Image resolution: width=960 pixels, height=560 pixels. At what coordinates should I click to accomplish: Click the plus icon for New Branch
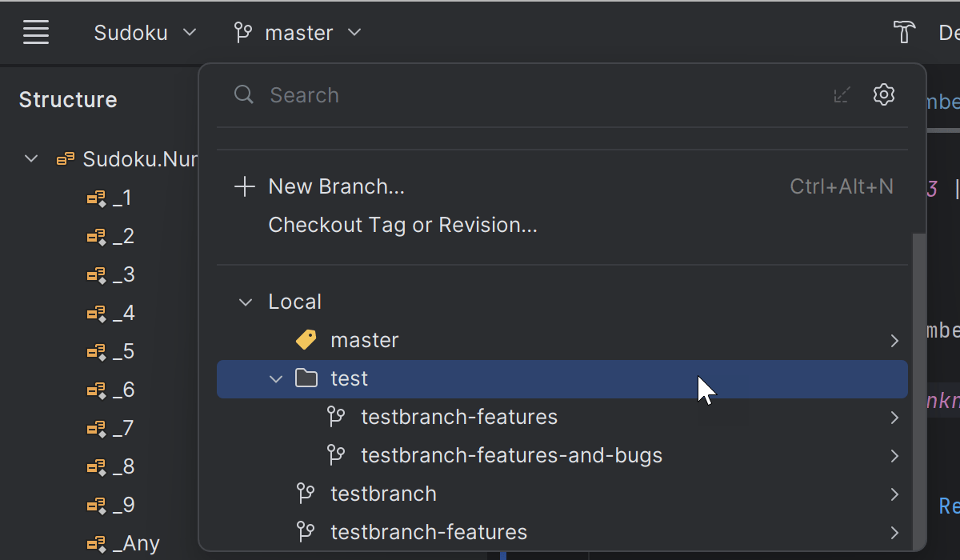[244, 186]
